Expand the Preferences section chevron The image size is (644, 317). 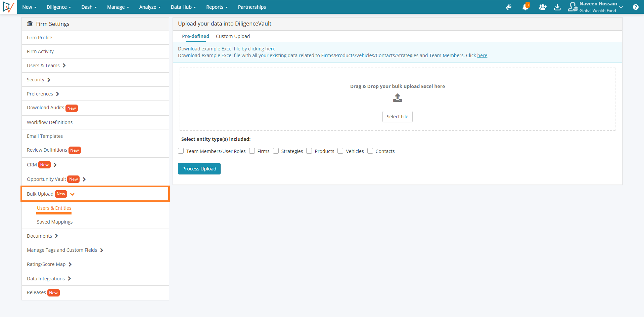57,94
